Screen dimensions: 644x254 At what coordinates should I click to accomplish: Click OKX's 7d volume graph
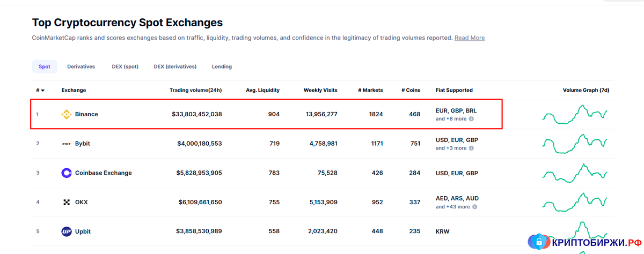(x=575, y=203)
